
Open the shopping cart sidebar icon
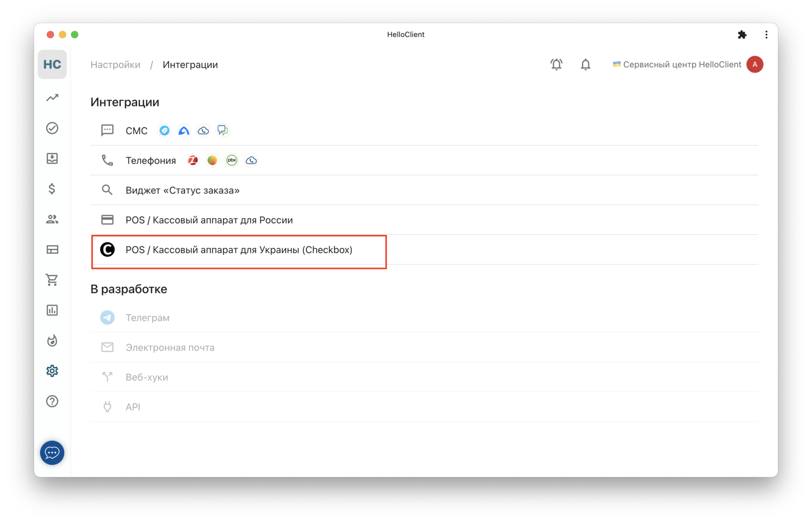(x=52, y=280)
